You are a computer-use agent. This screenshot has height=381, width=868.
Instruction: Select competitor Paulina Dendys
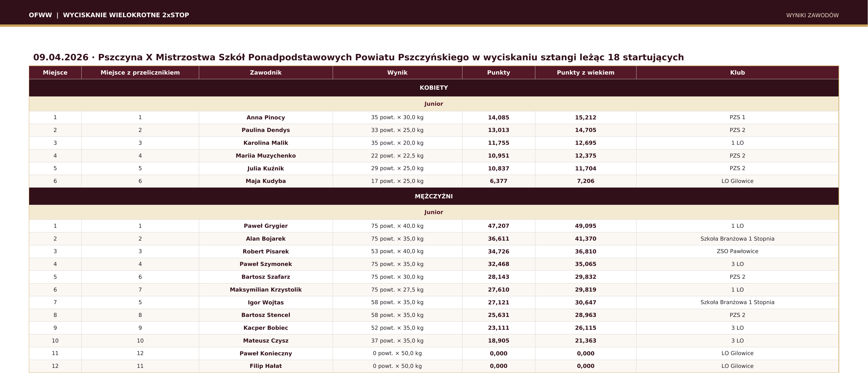click(266, 130)
